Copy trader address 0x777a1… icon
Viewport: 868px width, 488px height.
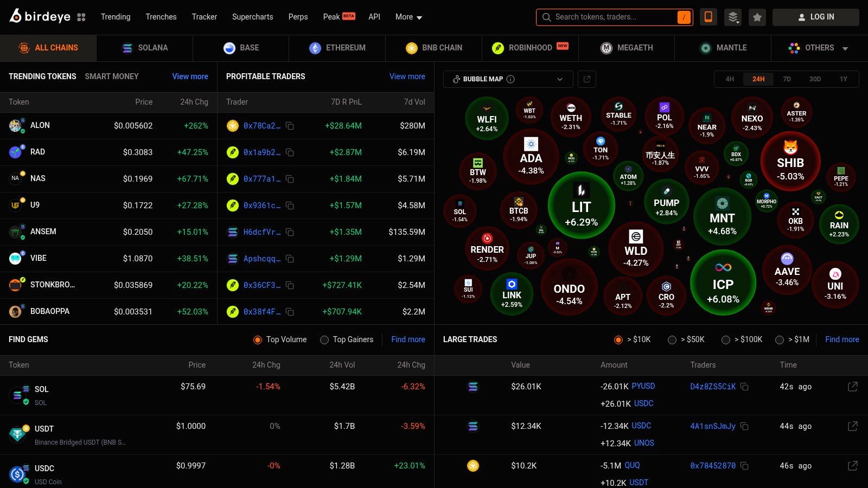click(x=290, y=179)
